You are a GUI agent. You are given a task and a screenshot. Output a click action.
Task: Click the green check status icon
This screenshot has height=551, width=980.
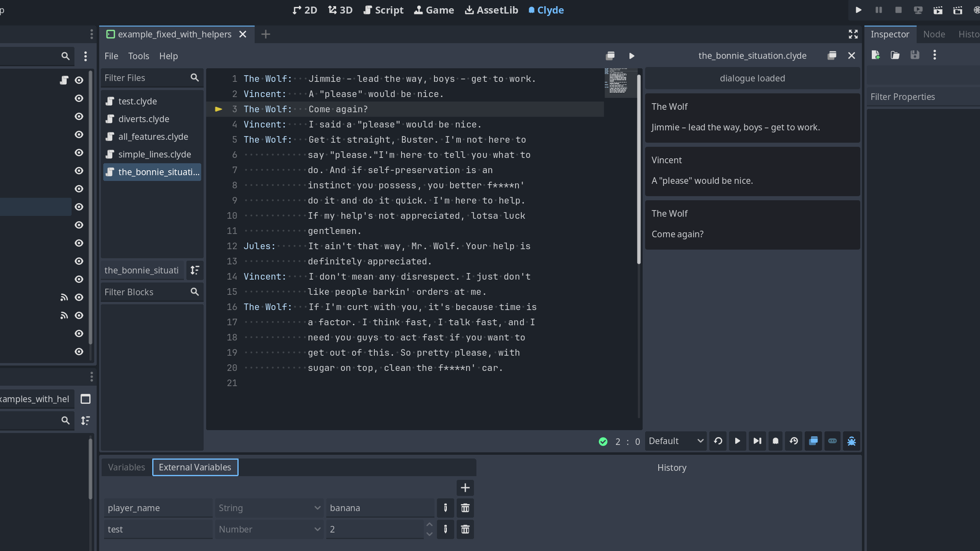pyautogui.click(x=603, y=441)
